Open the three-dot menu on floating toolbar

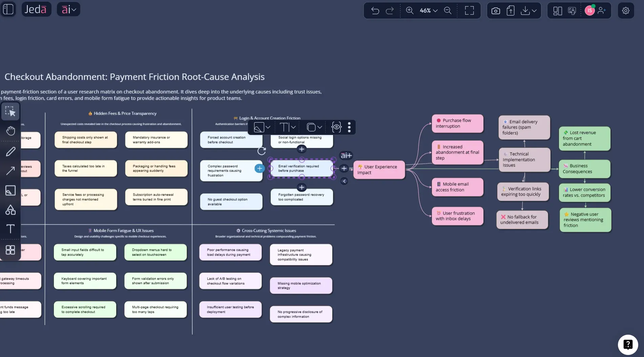pos(349,127)
